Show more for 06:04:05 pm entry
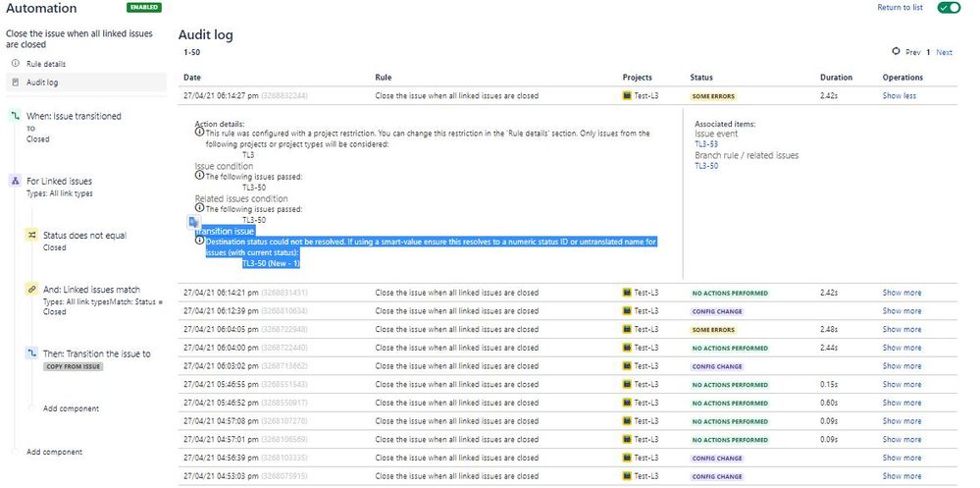 [902, 329]
